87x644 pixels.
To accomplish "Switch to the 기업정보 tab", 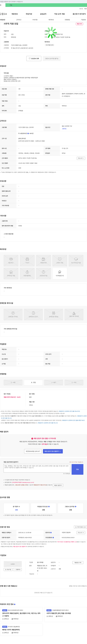I will pyautogui.click(x=83, y=20).
